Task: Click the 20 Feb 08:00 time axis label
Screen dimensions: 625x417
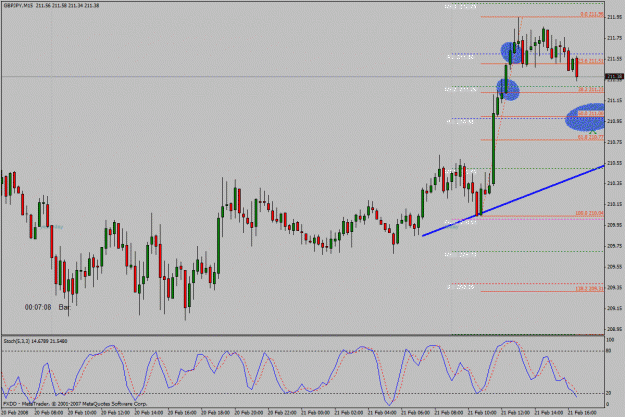Action: coord(48,413)
